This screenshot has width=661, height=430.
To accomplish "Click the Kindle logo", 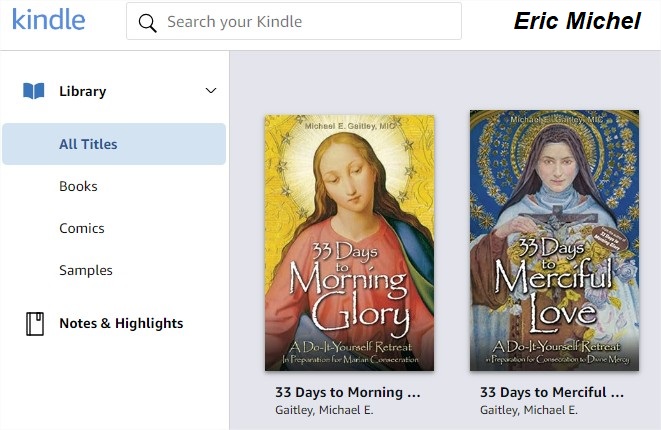I will click(48, 20).
